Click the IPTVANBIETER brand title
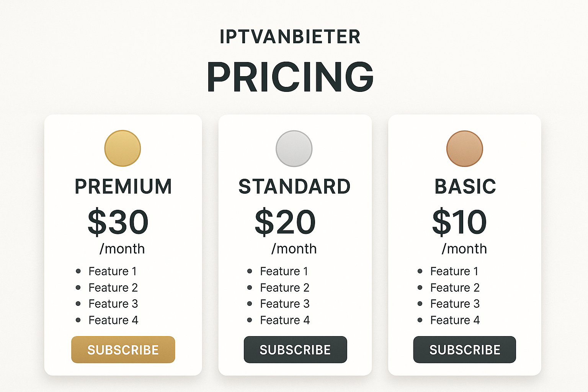 click(290, 37)
